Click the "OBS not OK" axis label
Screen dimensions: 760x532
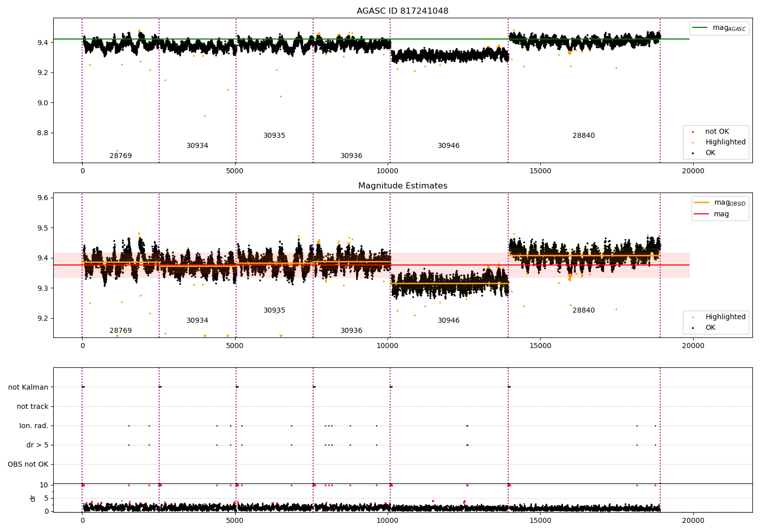point(28,464)
